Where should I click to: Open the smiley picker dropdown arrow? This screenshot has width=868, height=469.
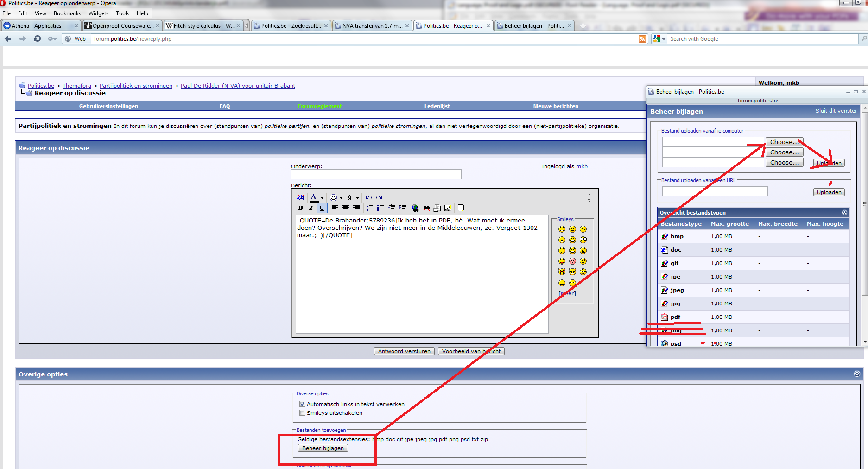pos(341,198)
